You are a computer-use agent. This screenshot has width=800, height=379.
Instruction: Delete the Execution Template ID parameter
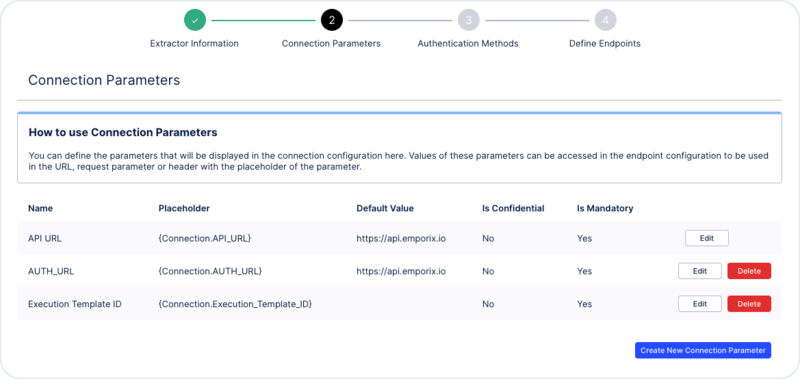(749, 304)
